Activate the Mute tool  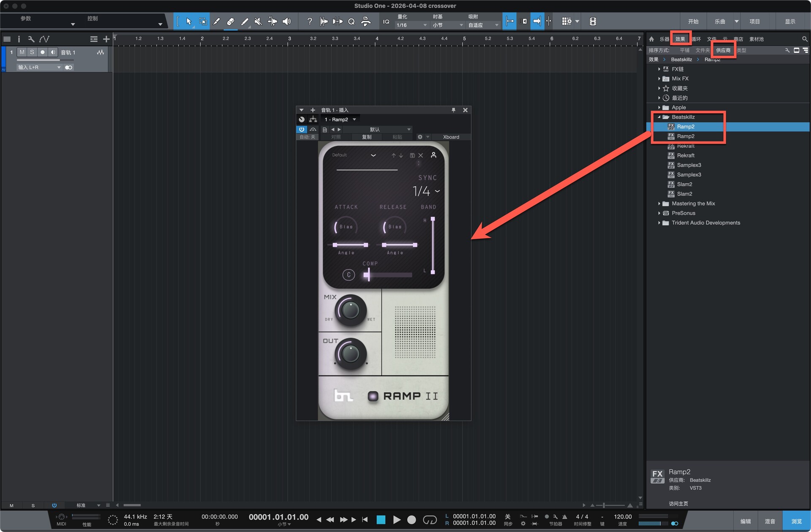(x=259, y=22)
